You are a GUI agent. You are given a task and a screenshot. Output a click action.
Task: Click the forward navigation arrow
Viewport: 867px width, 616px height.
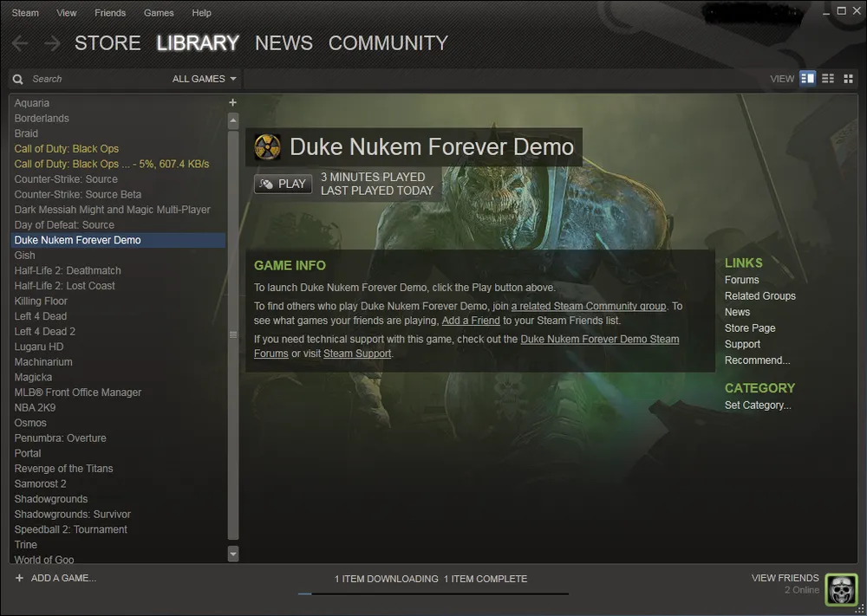coord(52,43)
